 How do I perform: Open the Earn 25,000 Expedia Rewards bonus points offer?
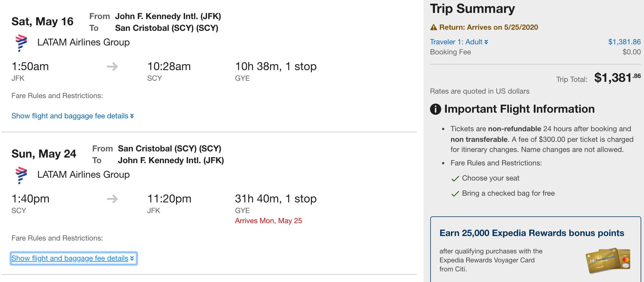tap(532, 233)
